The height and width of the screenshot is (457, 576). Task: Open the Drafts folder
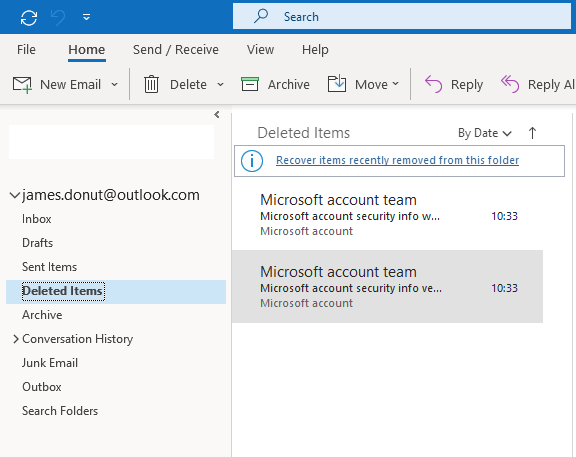click(37, 243)
